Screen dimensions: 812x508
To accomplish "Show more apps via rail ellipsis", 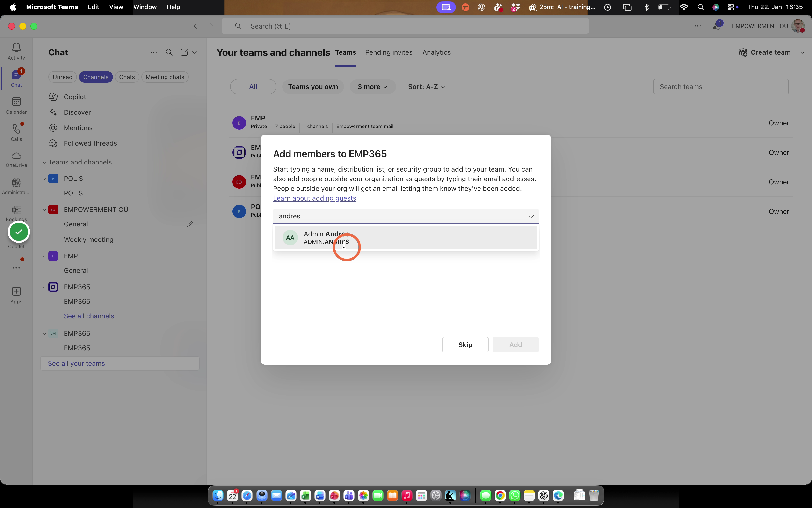I will click(16, 268).
